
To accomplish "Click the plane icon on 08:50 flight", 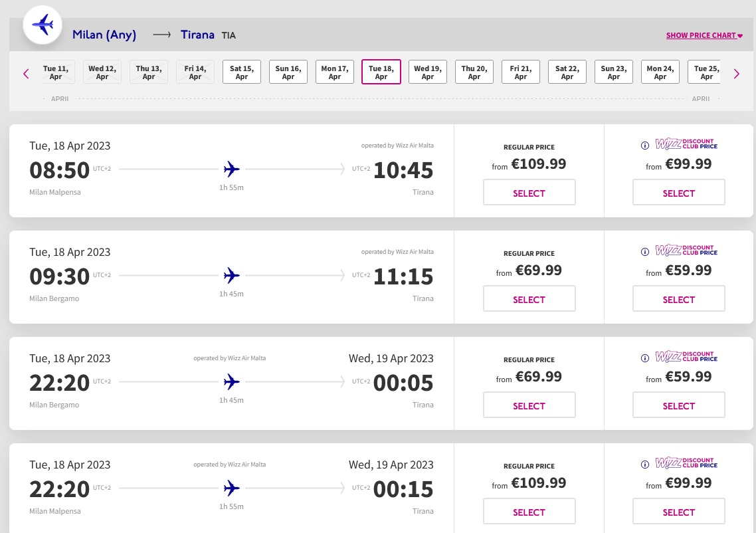I will click(x=231, y=169).
